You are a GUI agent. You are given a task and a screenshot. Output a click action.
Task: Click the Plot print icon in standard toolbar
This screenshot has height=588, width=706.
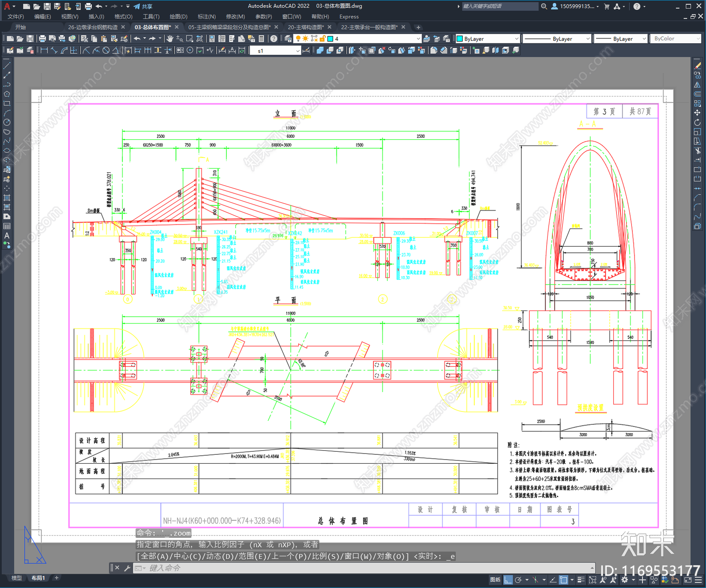42,39
